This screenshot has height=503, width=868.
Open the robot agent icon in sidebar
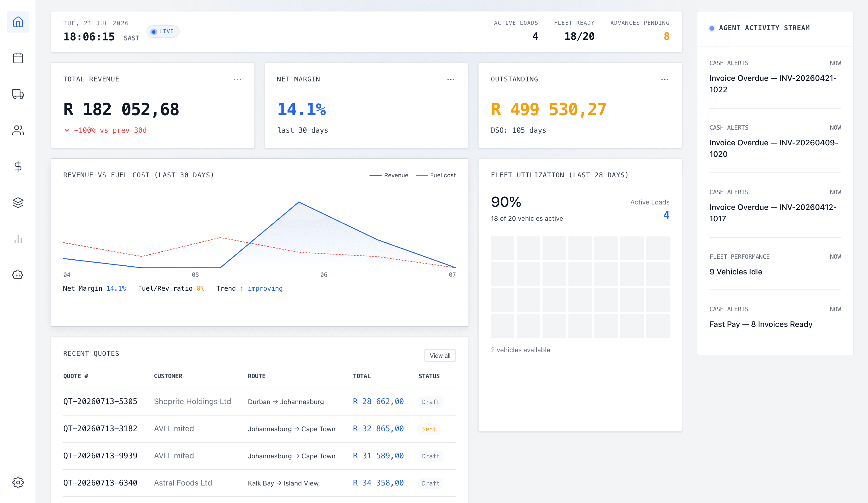[x=18, y=275]
